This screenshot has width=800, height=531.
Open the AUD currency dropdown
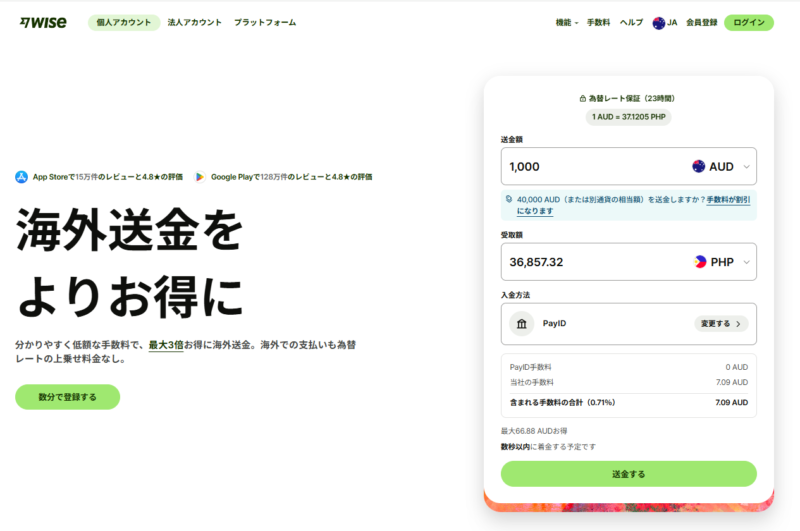tap(721, 166)
